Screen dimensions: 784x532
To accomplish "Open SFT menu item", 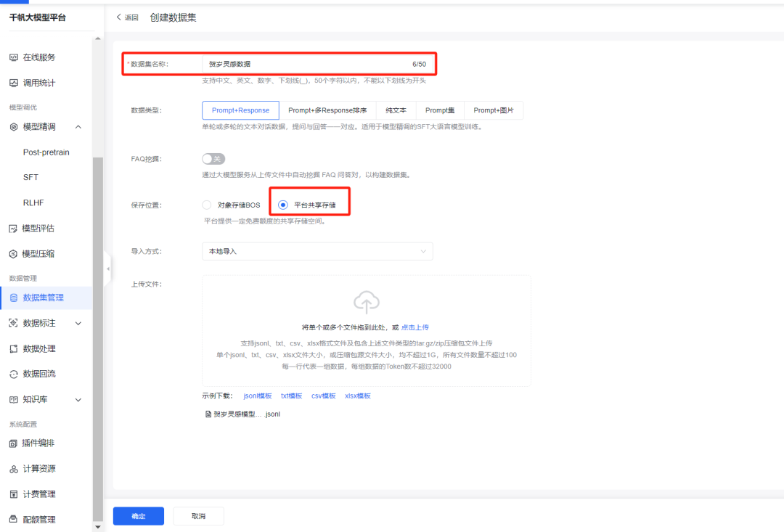I will point(30,178).
